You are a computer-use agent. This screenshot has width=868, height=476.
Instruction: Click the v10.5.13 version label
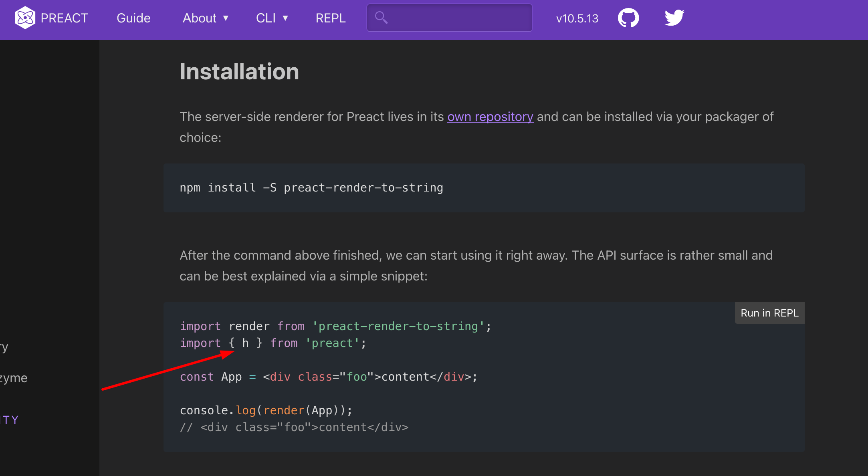coord(577,18)
